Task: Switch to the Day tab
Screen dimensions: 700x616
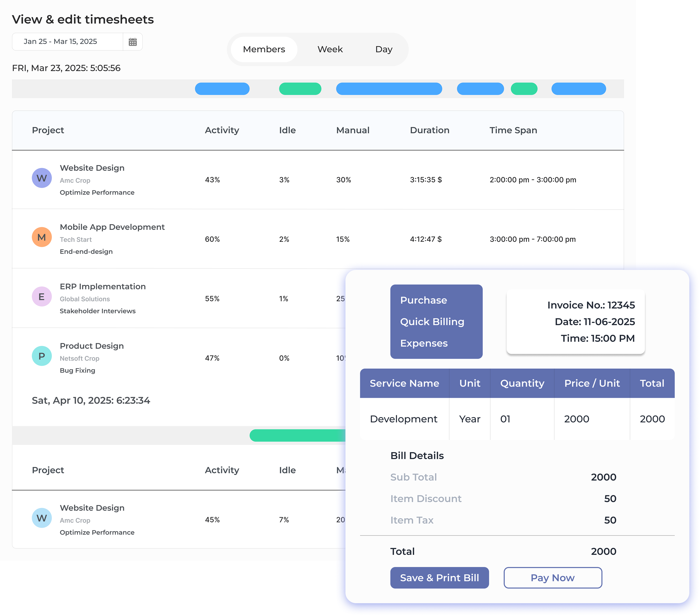Action: 384,49
